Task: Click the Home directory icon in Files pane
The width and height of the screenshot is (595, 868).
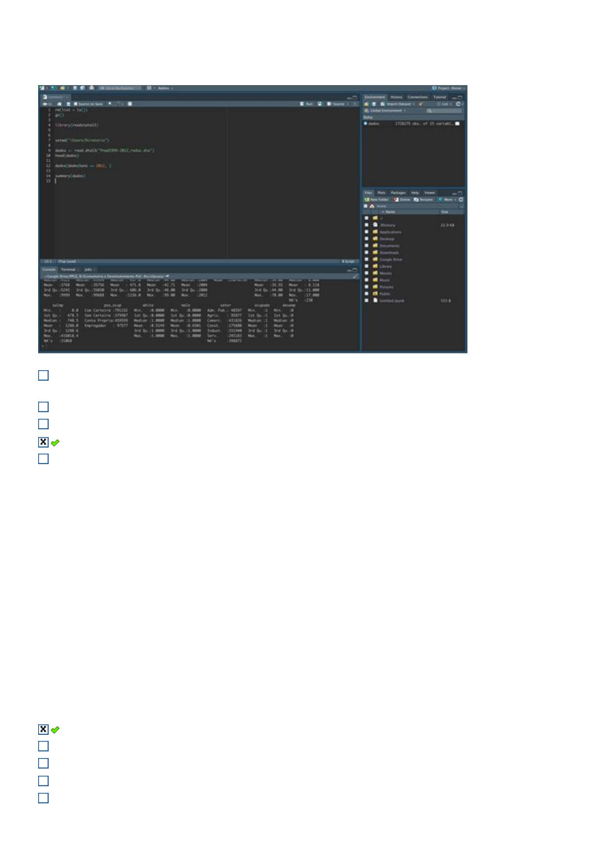Action: [x=372, y=206]
